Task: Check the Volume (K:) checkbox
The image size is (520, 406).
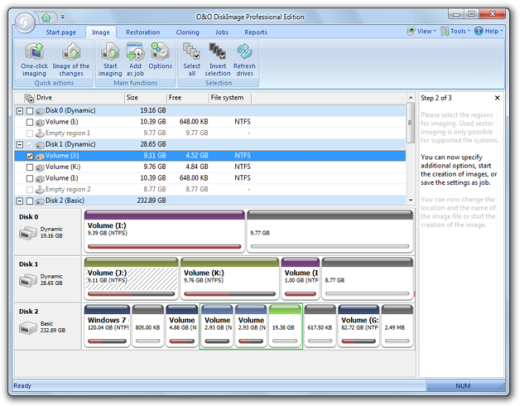Action: 30,167
